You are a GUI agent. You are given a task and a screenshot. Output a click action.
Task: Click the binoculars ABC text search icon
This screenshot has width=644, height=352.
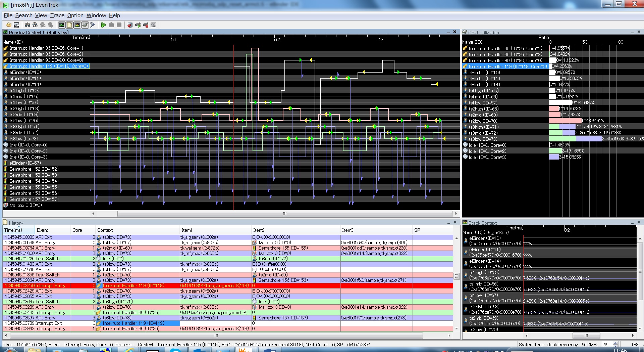35,25
